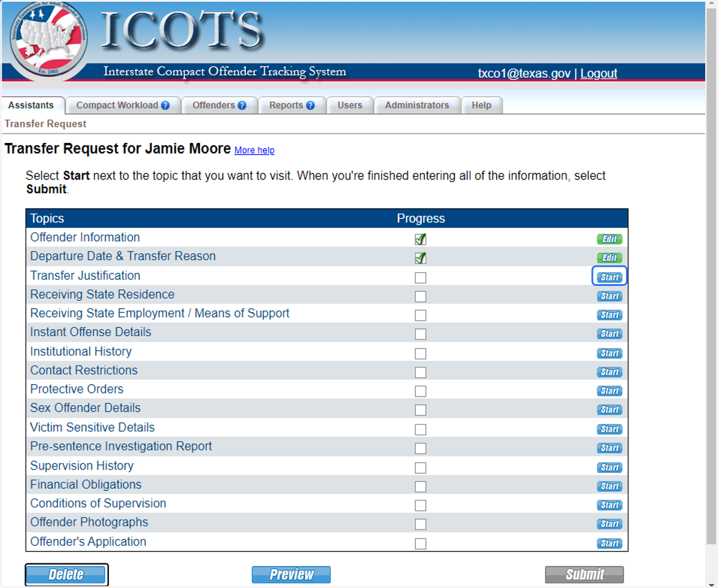Switch to the Assistants tab
The height and width of the screenshot is (588, 718).
31,105
